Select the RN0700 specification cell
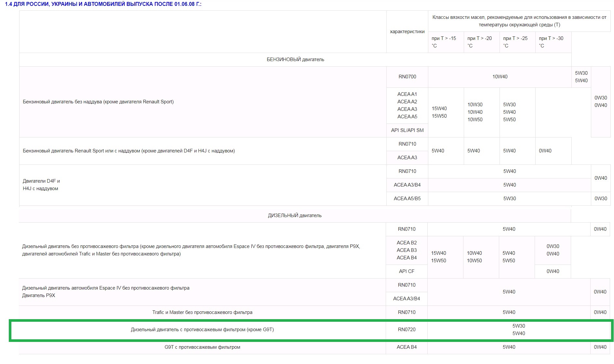Screen dimensions: 614x364 coord(407,77)
